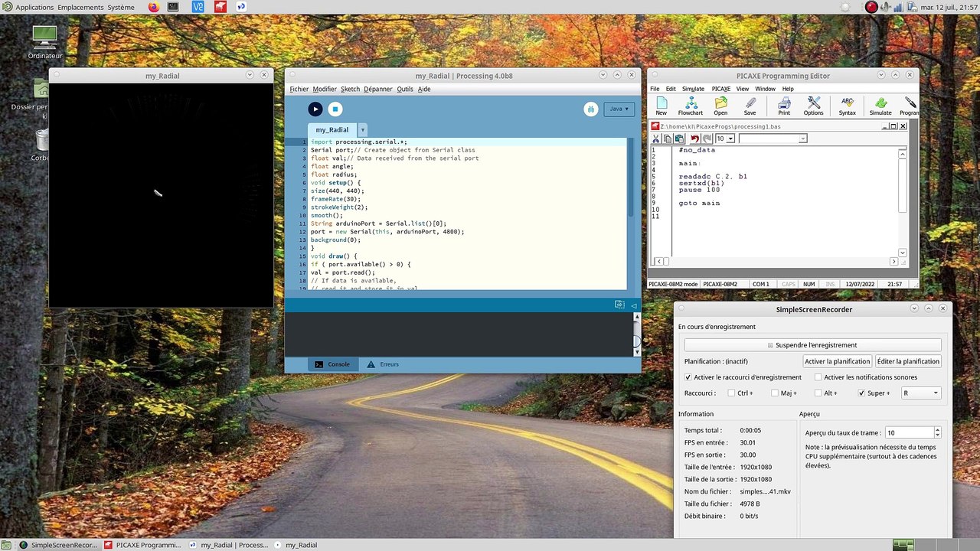Screen dimensions: 980x551
Task: Run the Processing sketch with Play button
Action: pyautogui.click(x=315, y=109)
